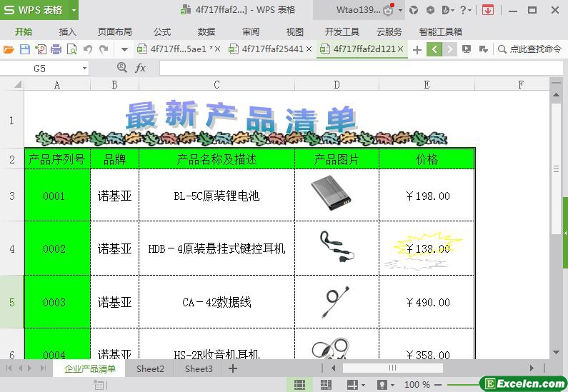Open the 页面布局 ribbon tab

click(114, 32)
